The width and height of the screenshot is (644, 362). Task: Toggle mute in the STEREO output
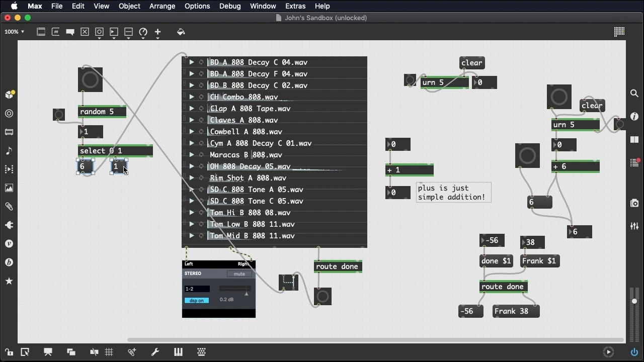[239, 274]
